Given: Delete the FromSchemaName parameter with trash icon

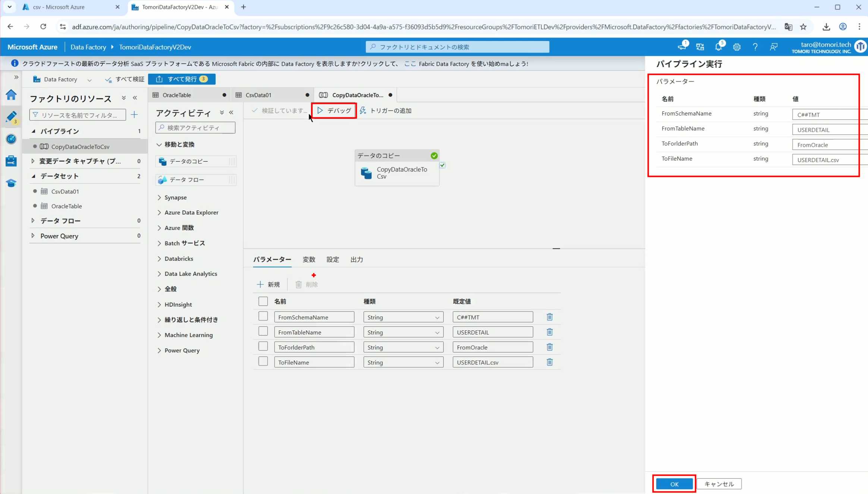Looking at the screenshot, I should (549, 317).
